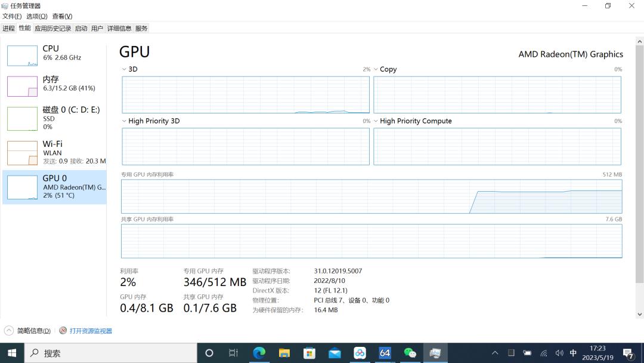The image size is (644, 363).
Task: Open the Mail app from the taskbar
Action: 335,353
